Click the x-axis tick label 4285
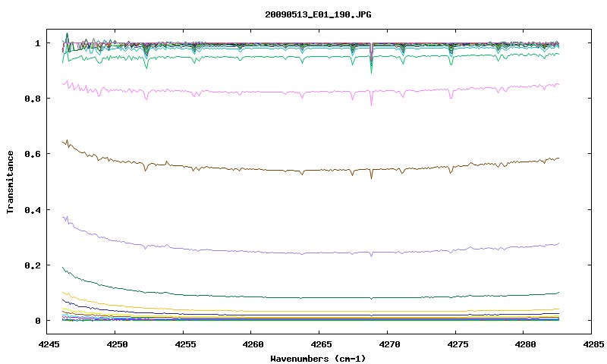This screenshot has width=607, height=364. [593, 344]
